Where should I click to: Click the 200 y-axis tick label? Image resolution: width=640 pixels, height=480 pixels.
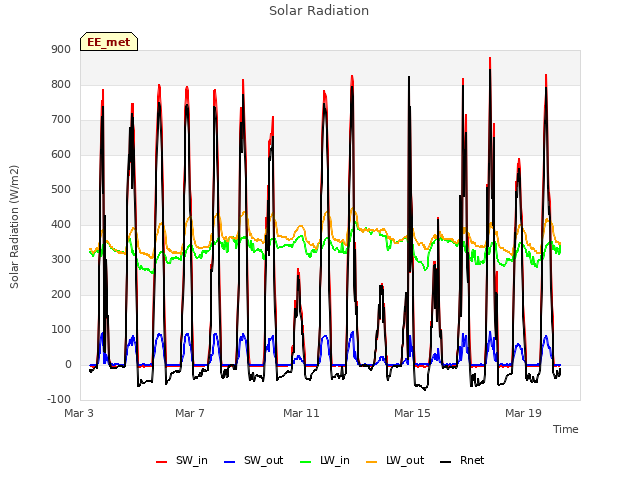61,295
